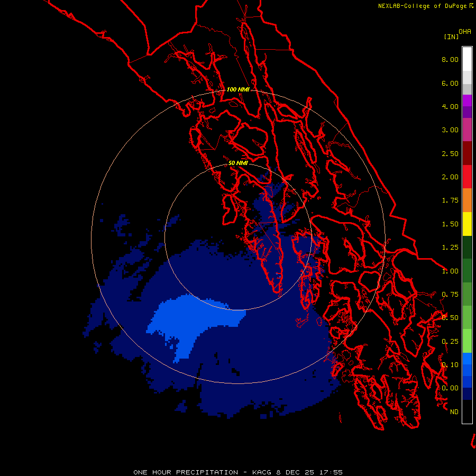476x476 pixels.
Task: Pick the light blue 0.10 legend swatch
Action: click(x=467, y=359)
